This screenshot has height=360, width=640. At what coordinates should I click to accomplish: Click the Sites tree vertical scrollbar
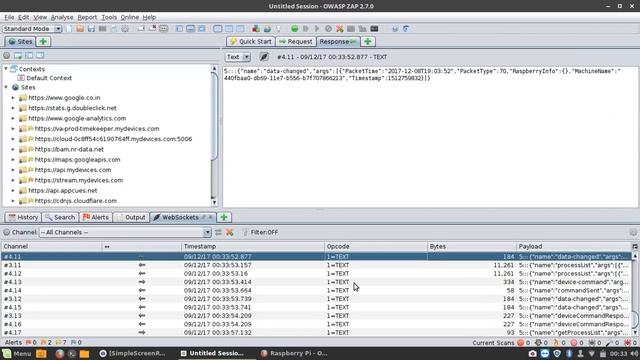click(x=214, y=135)
